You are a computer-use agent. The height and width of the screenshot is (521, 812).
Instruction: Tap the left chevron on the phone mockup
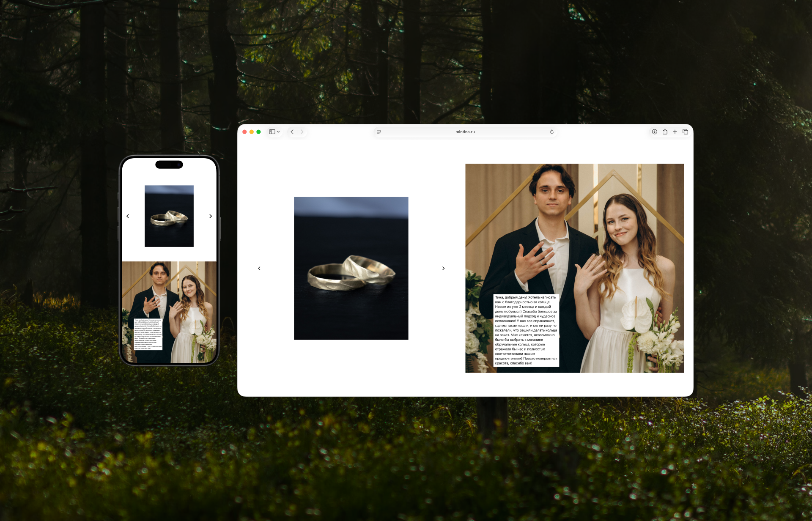click(128, 216)
